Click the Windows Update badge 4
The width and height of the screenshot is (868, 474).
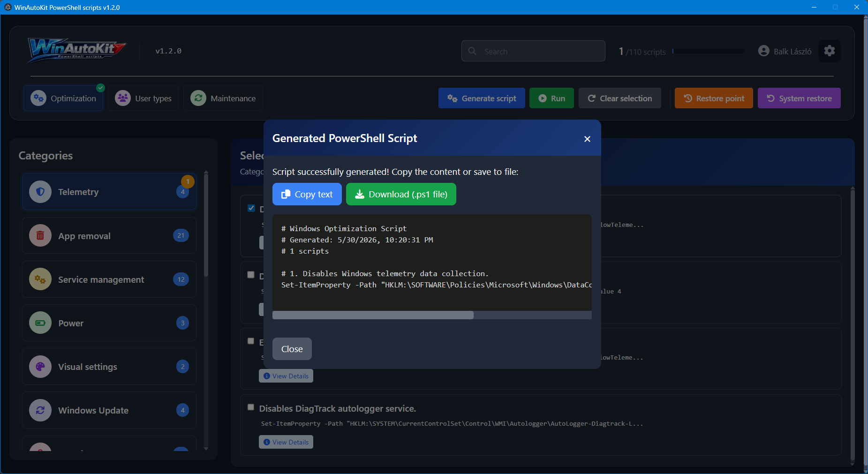pyautogui.click(x=183, y=410)
